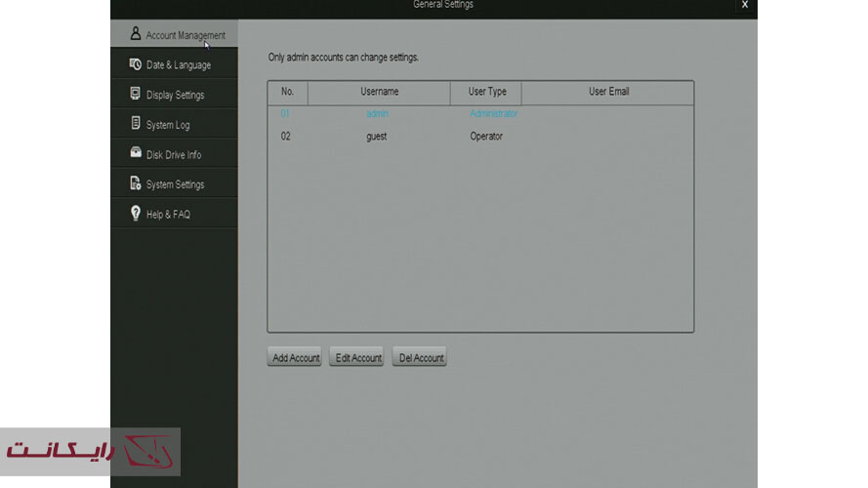Open the Date & Language tab

178,65
